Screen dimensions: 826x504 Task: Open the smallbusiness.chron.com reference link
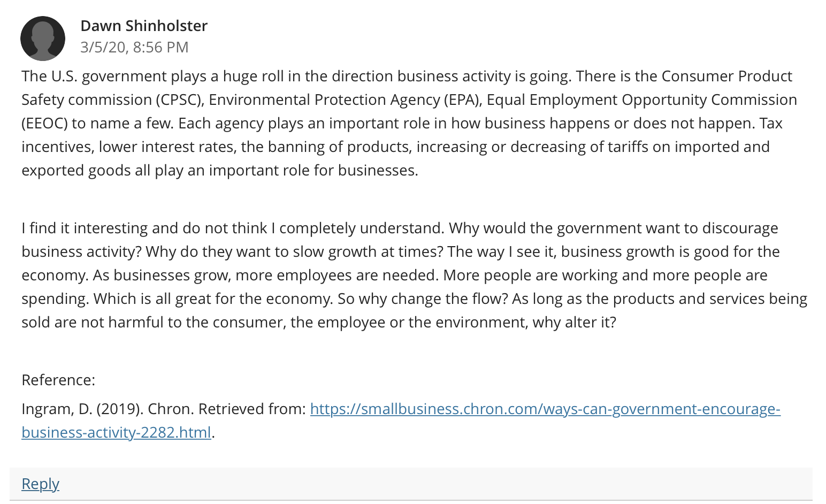click(x=545, y=409)
